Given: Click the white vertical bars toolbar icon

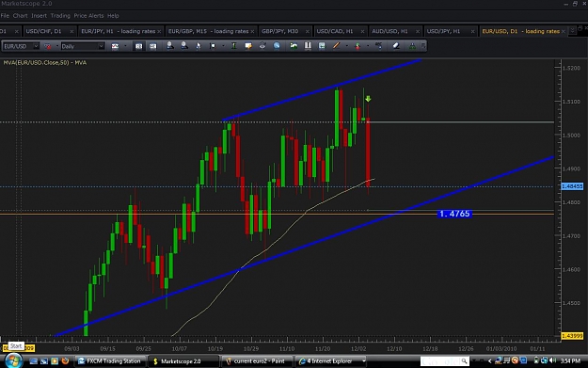Looking at the screenshot, I should [308, 46].
